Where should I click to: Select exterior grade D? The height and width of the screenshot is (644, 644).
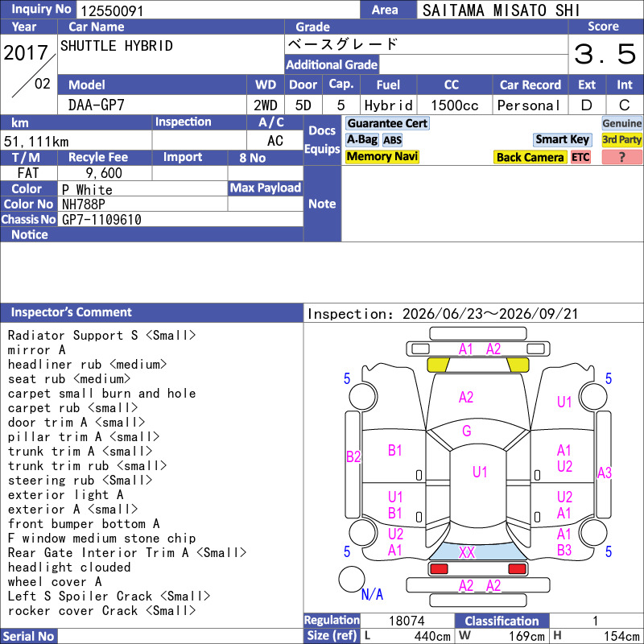pyautogui.click(x=587, y=105)
